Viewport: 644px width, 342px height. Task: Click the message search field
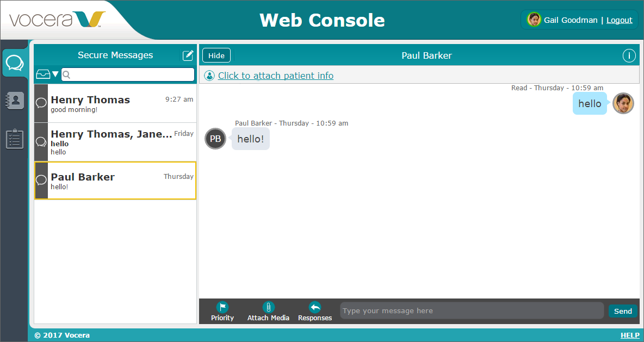tap(128, 74)
